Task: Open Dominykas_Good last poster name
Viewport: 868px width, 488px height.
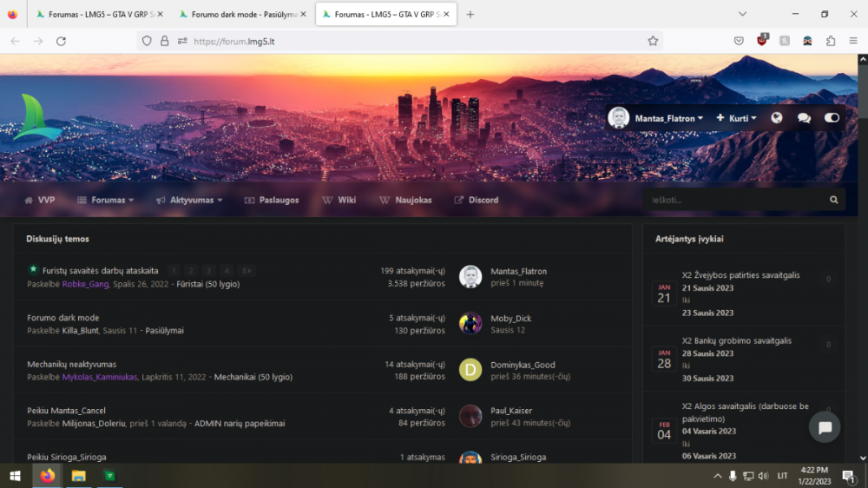Action: (523, 365)
